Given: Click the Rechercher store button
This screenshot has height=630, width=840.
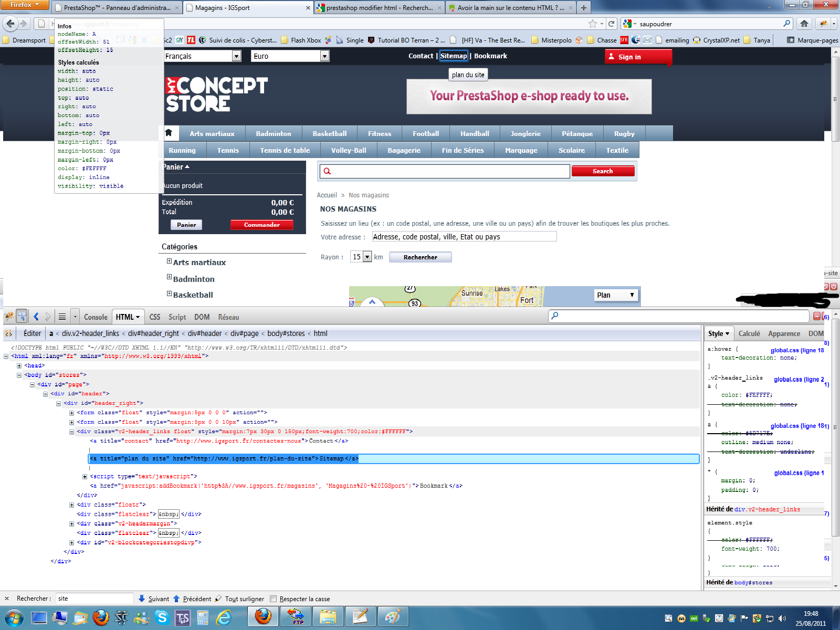Looking at the screenshot, I should point(420,257).
